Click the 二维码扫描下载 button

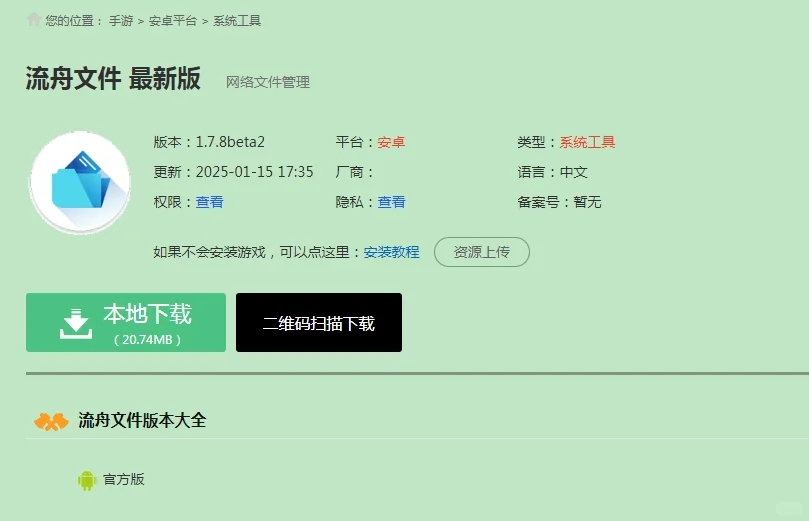click(x=319, y=322)
